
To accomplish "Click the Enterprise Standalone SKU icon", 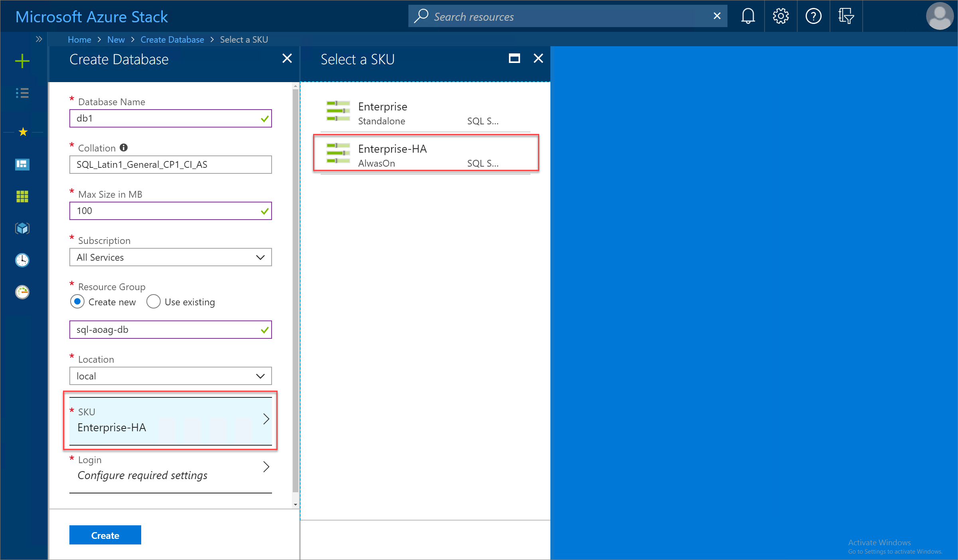I will (337, 112).
